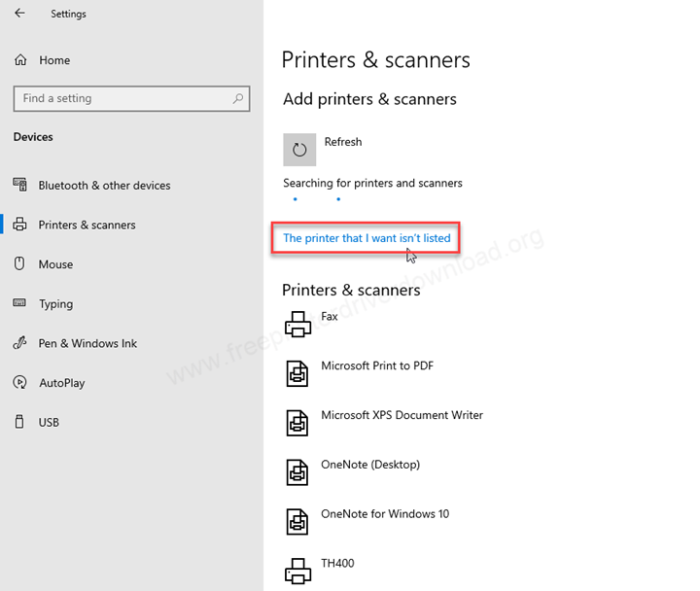The image size is (700, 591).
Task: Click the Home icon in sidebar
Action: tap(20, 60)
